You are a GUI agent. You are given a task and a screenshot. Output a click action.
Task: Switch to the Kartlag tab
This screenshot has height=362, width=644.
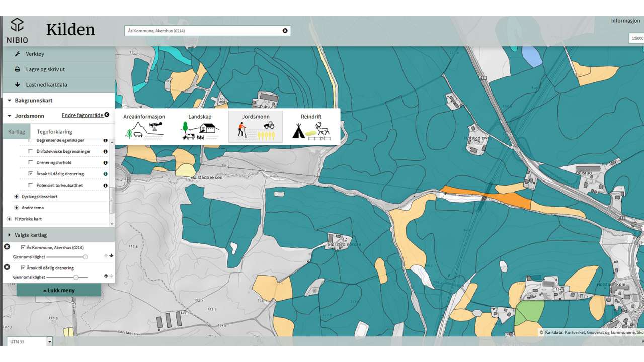(x=17, y=131)
